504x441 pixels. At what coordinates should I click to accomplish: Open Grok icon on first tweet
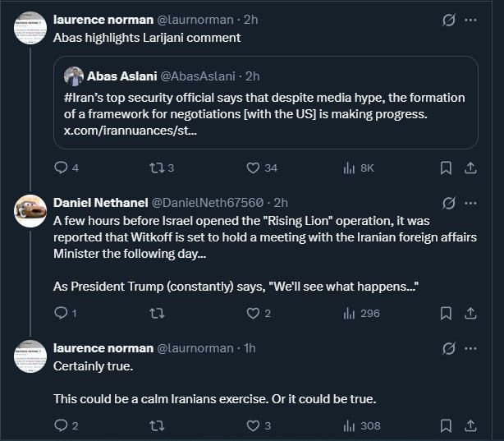click(x=449, y=20)
